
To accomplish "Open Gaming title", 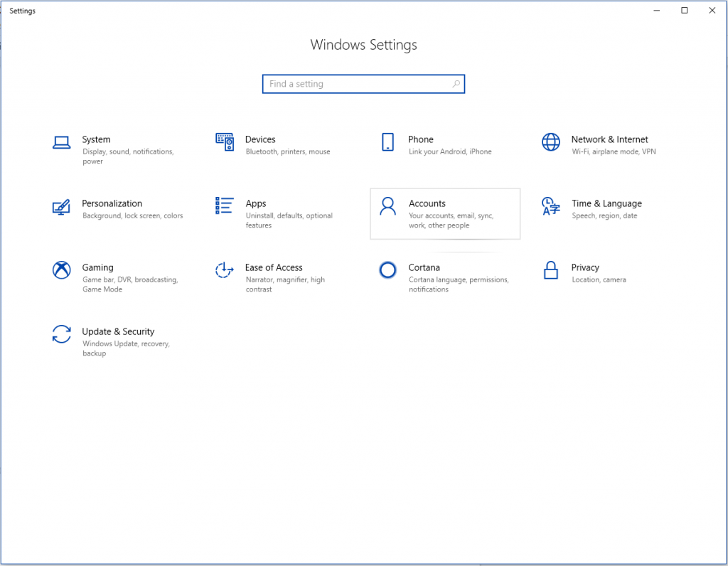I will point(97,267).
